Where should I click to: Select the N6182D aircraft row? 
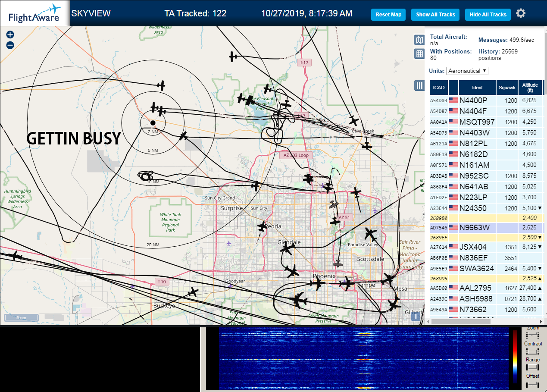coord(486,154)
